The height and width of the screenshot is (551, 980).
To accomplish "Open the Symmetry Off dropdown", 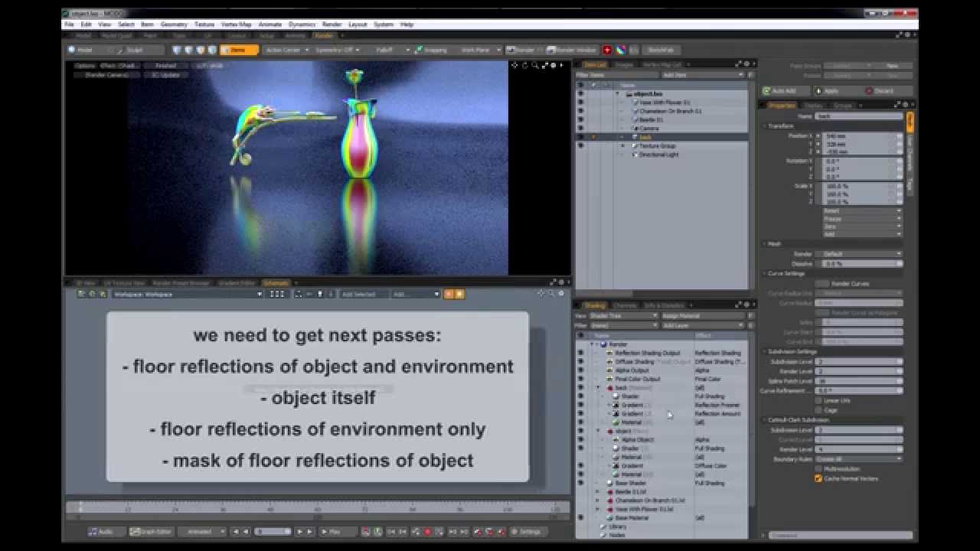I will click(339, 50).
